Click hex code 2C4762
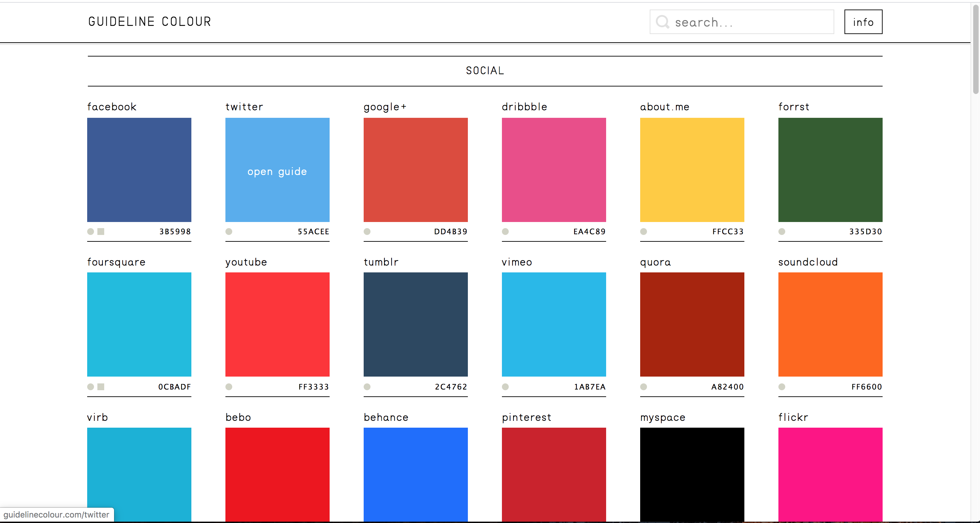The height and width of the screenshot is (523, 980). coord(451,387)
